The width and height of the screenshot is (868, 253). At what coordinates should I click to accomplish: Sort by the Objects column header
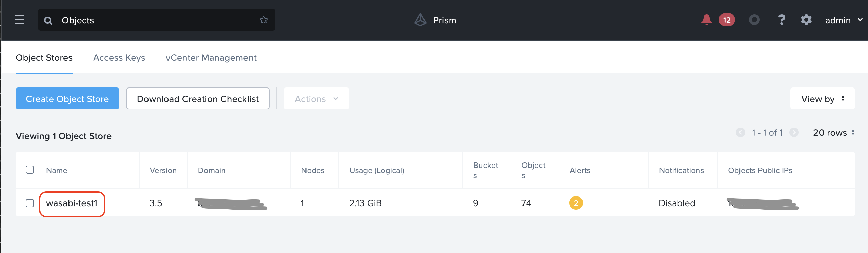coord(533,170)
